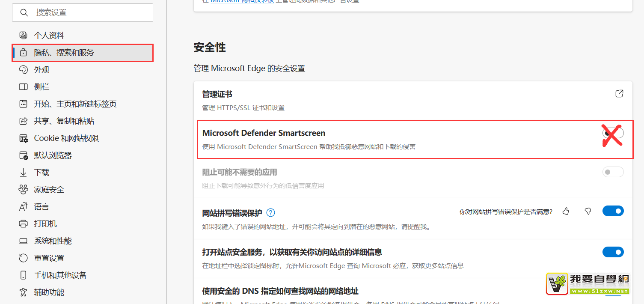Open external 管理证书 link icon
Screen dimensions: 644x304
pyautogui.click(x=619, y=94)
